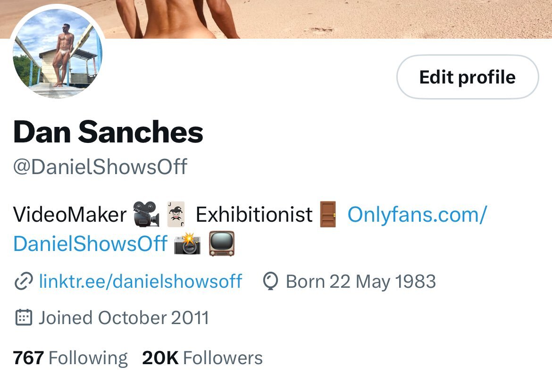Click the DanielShowsOff link text in bio
The height and width of the screenshot is (392, 552).
pos(91,243)
